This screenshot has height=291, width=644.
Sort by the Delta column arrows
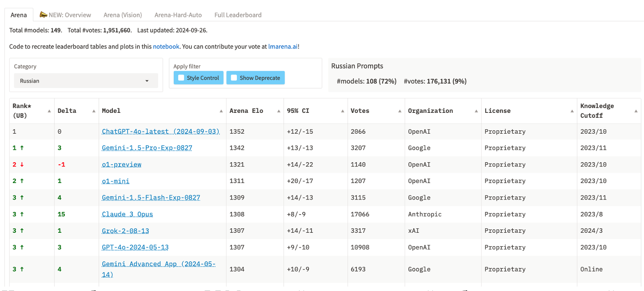point(94,111)
